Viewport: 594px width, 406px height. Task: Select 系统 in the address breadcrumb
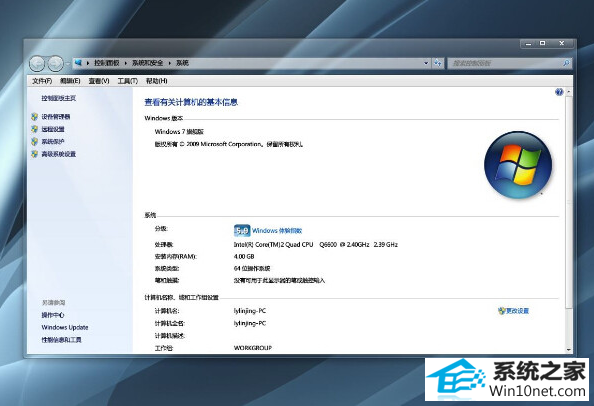coord(182,63)
